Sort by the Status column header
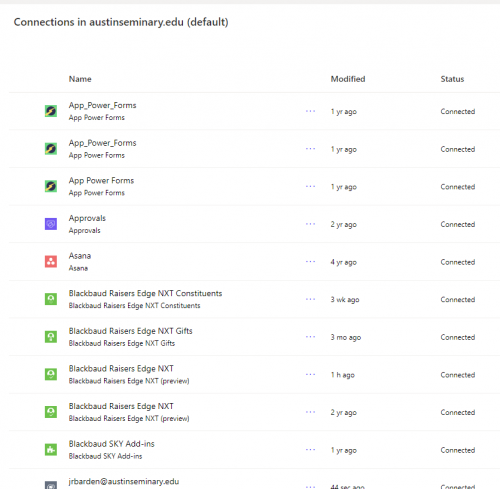The image size is (500, 489). pos(452,79)
